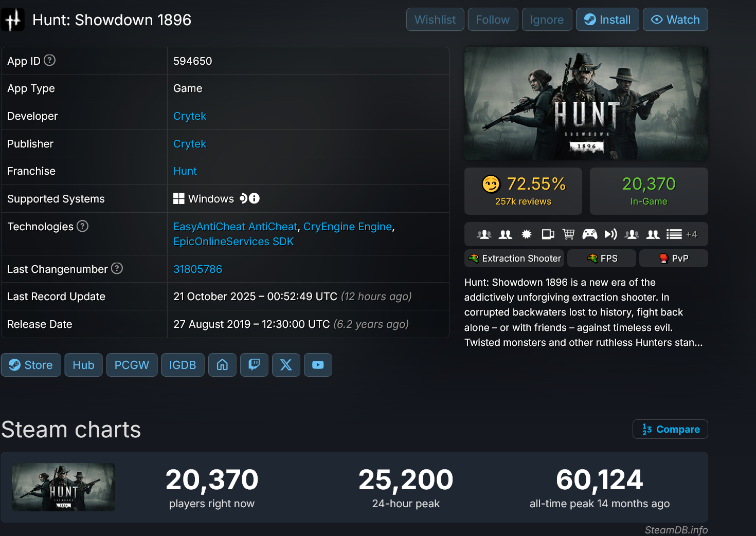Click the help icon beside Technologies
Viewport: 756px width, 536px height.
(x=82, y=226)
